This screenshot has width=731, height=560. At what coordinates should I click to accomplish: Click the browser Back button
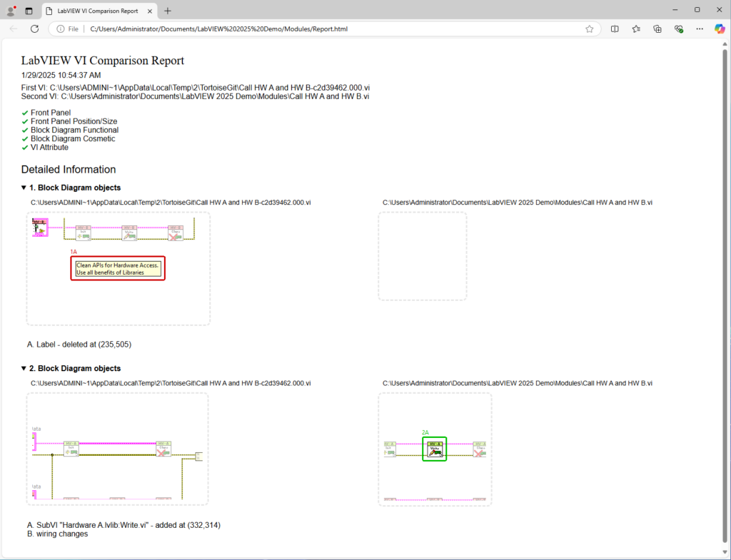coord(14,29)
